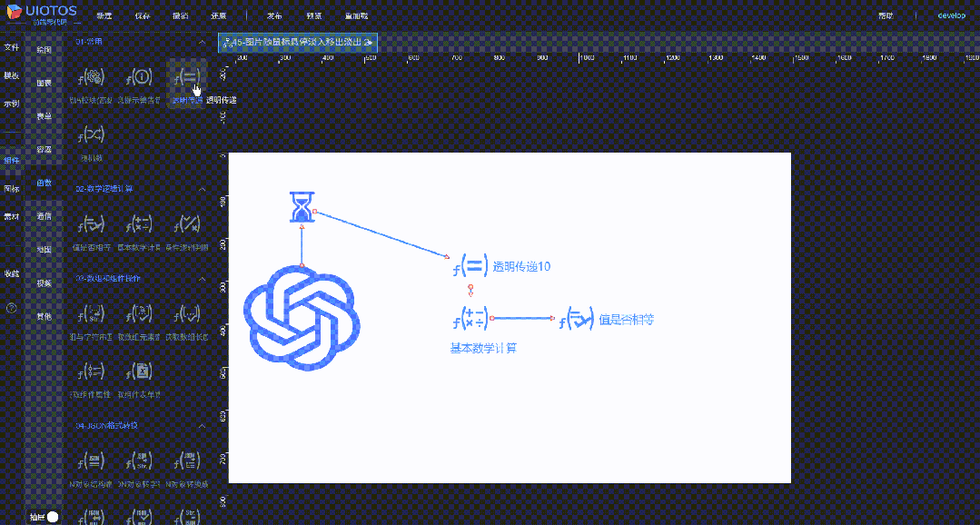Toggle the 抽屉 drawer switch
This screenshot has height=525, width=980.
click(x=53, y=517)
